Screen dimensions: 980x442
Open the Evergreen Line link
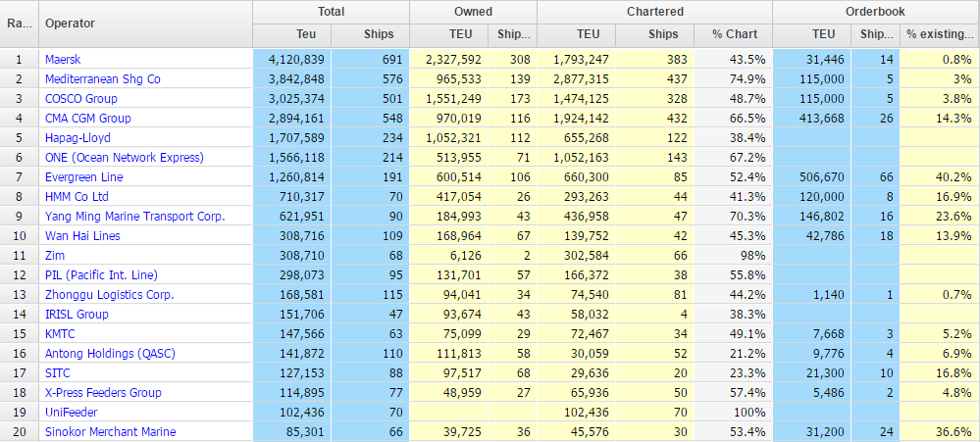coord(83,177)
